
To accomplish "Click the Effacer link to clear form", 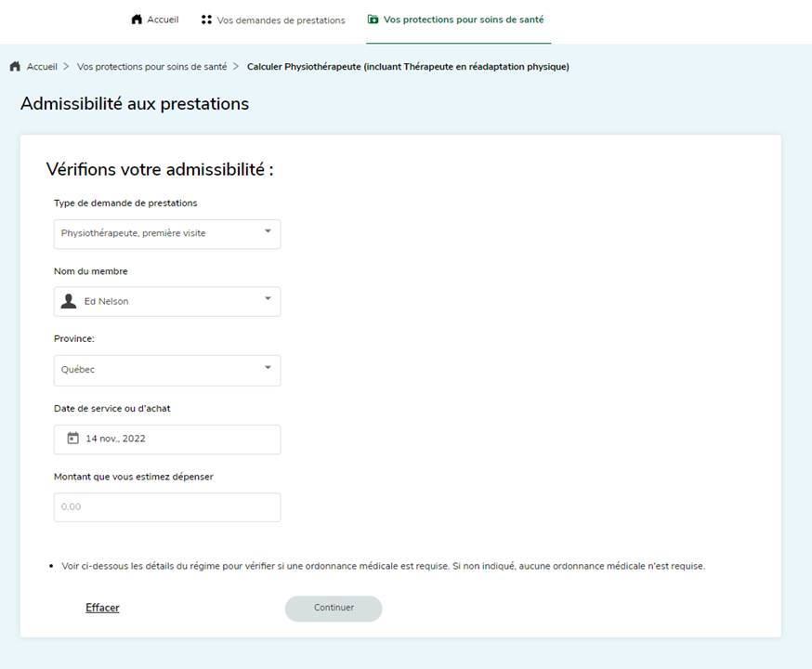I will (102, 608).
